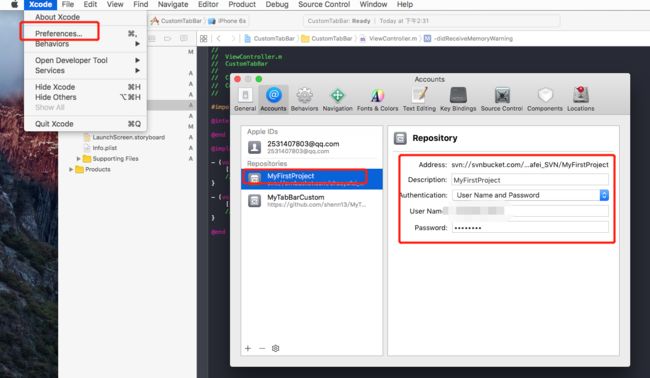Open Locations preferences

coord(580,99)
